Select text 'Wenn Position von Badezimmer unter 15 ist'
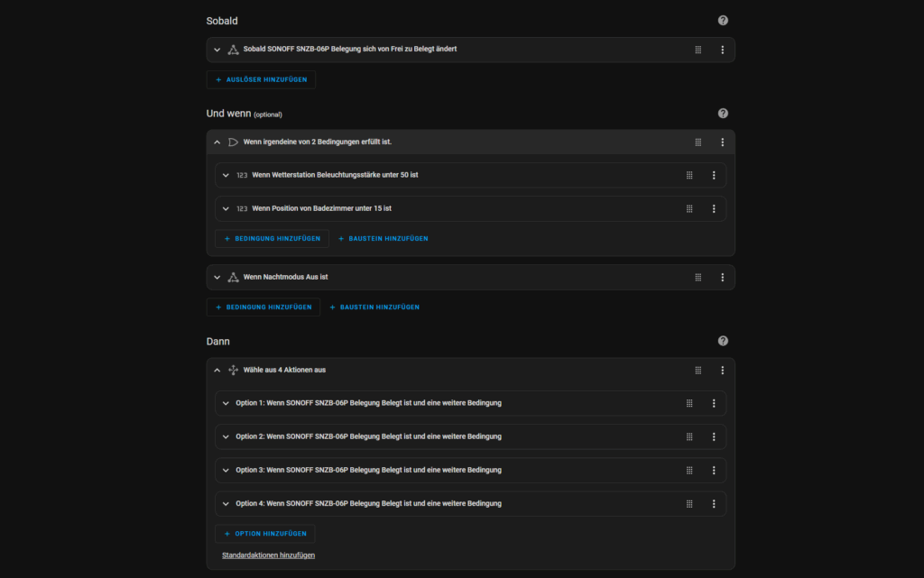Image resolution: width=924 pixels, height=578 pixels. [322, 208]
